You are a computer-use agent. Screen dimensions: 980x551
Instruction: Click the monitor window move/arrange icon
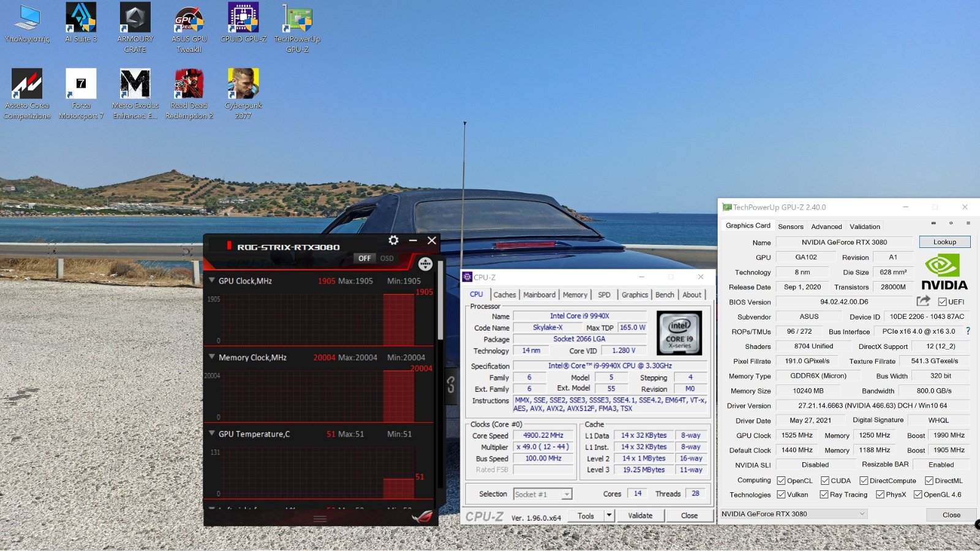425,264
